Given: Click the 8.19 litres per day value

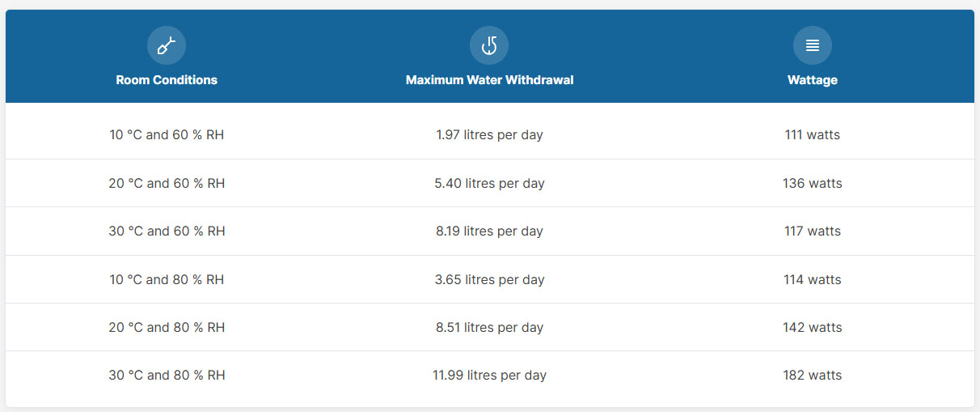Looking at the screenshot, I should pyautogui.click(x=489, y=231).
